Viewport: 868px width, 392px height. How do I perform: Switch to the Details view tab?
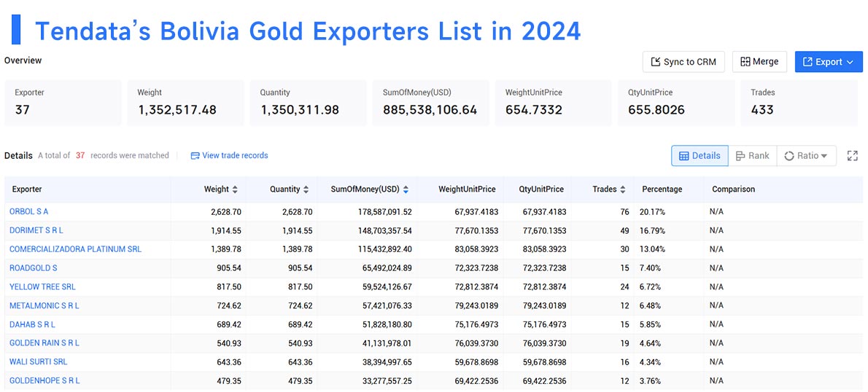(x=700, y=156)
